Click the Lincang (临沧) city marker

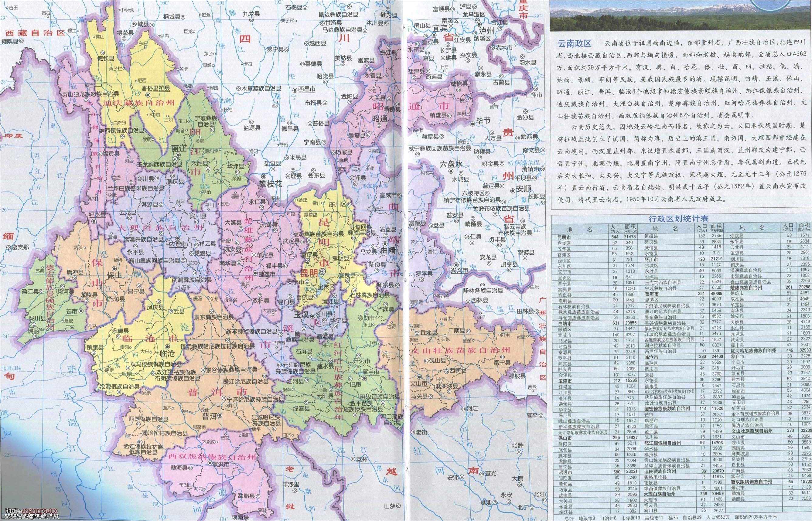pos(168,346)
